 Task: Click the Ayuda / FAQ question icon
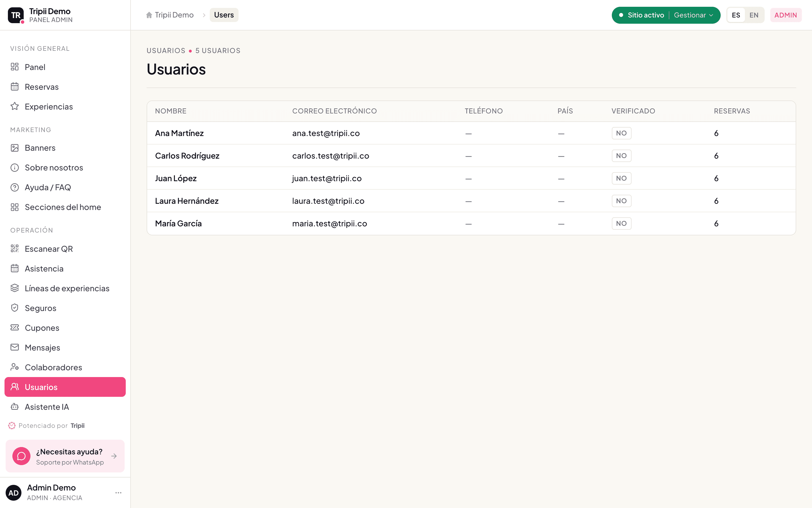(x=14, y=187)
